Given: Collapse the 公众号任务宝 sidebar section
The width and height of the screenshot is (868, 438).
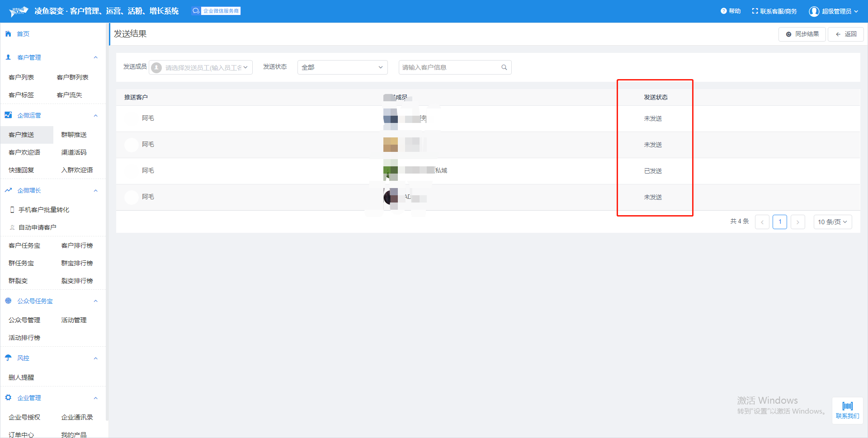Looking at the screenshot, I should coord(95,301).
